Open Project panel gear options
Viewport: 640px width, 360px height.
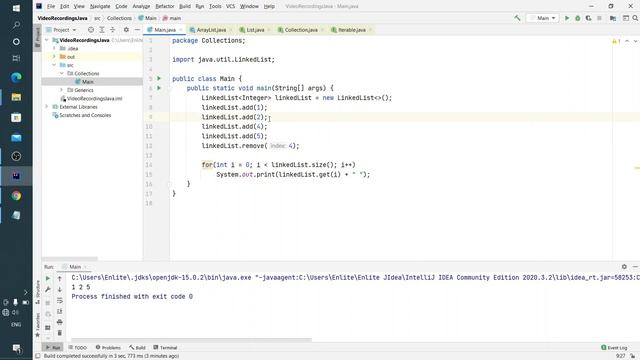126,30
